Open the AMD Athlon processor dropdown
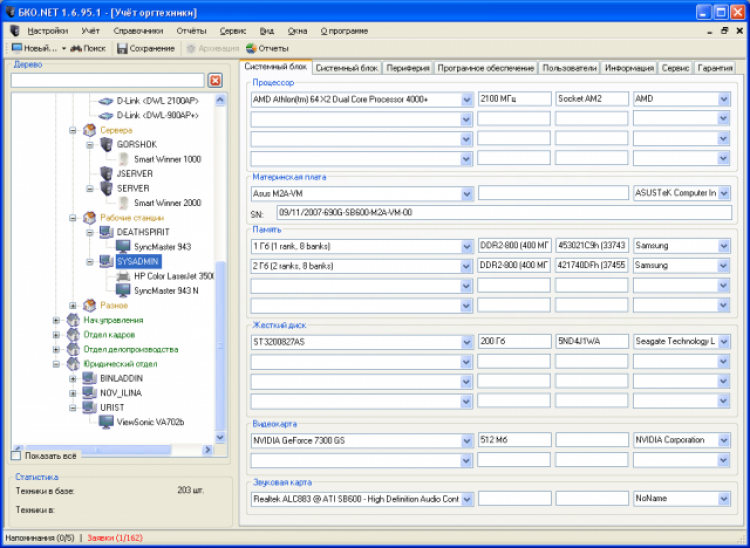Screen dimensions: 750x548 (467, 99)
